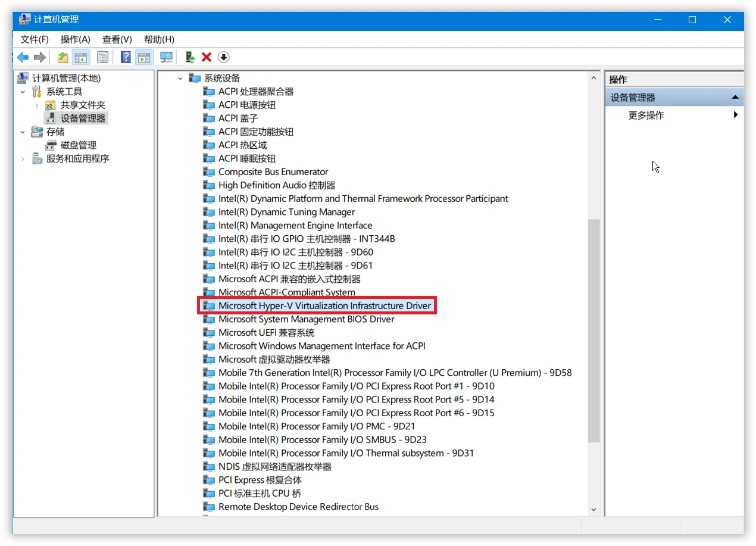Collapse the 存储 tree node
Image resolution: width=756 pixels, height=546 pixels.
click(23, 132)
